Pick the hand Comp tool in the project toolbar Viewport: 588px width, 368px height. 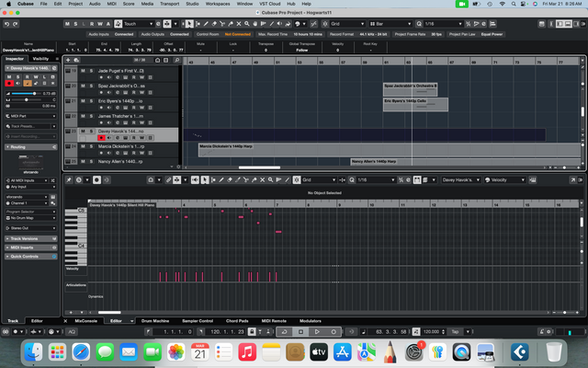[x=255, y=24]
